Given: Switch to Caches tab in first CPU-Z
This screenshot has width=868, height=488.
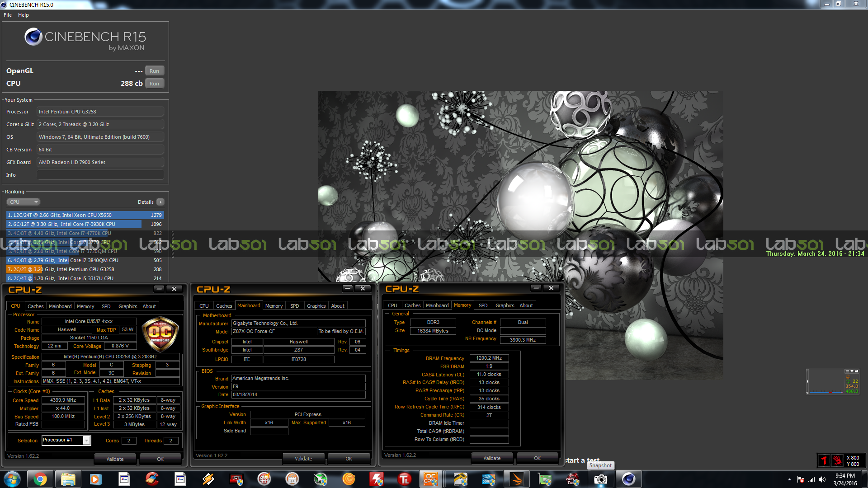Looking at the screenshot, I should (36, 306).
